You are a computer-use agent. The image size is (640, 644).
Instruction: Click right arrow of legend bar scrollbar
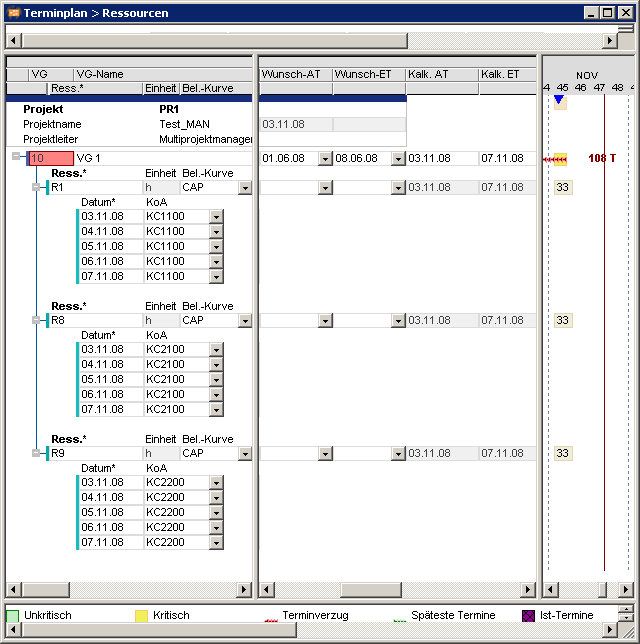click(x=610, y=629)
